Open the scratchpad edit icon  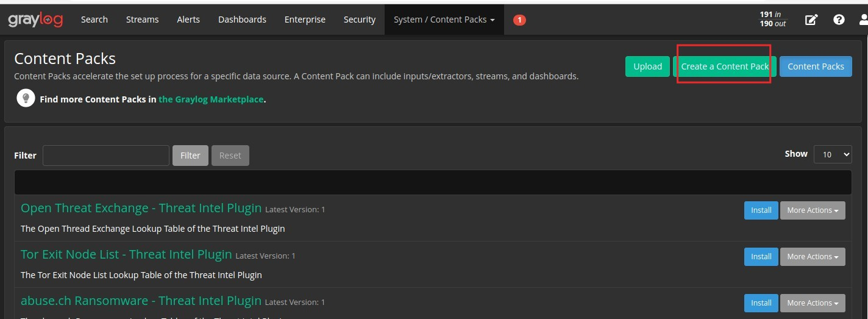pyautogui.click(x=811, y=20)
